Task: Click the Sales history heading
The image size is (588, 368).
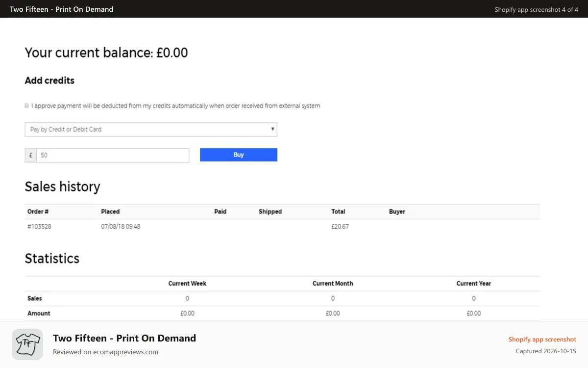Action: pos(62,186)
